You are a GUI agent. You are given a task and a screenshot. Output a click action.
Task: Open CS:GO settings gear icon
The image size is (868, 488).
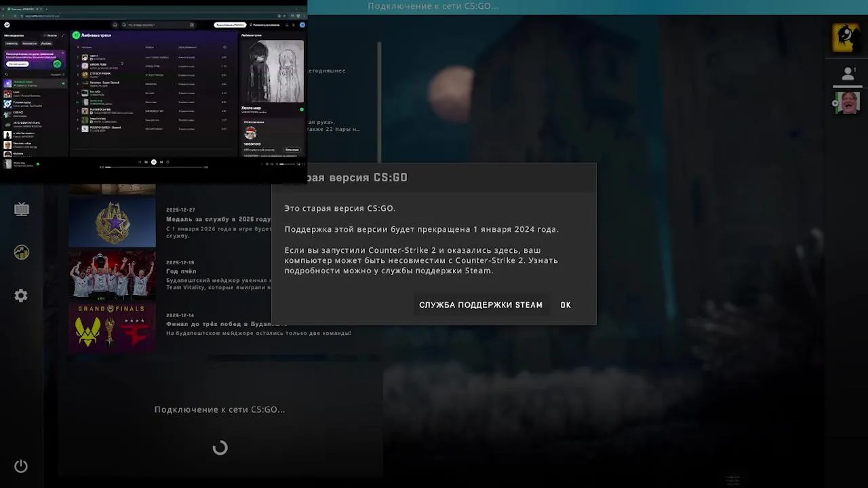[21, 296]
